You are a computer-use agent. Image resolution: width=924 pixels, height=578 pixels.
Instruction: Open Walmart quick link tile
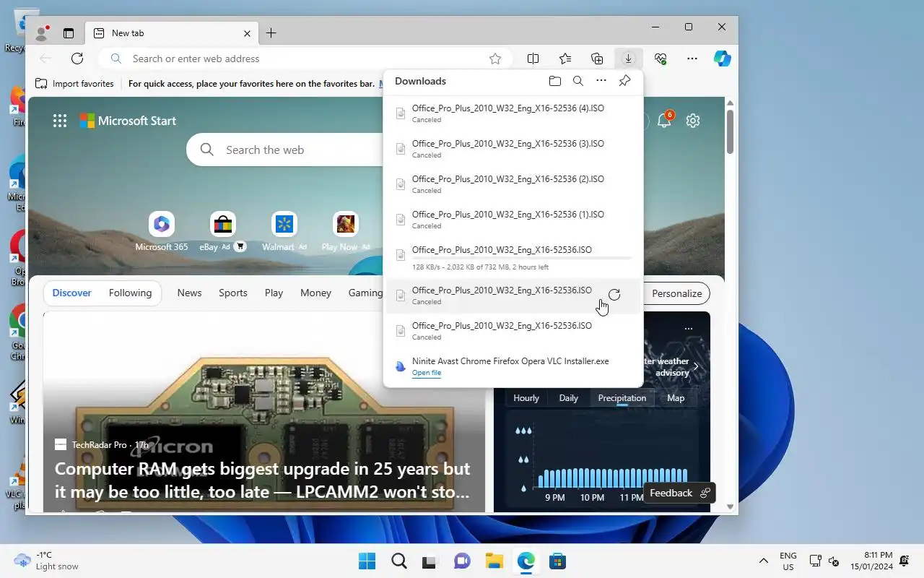[x=284, y=232]
